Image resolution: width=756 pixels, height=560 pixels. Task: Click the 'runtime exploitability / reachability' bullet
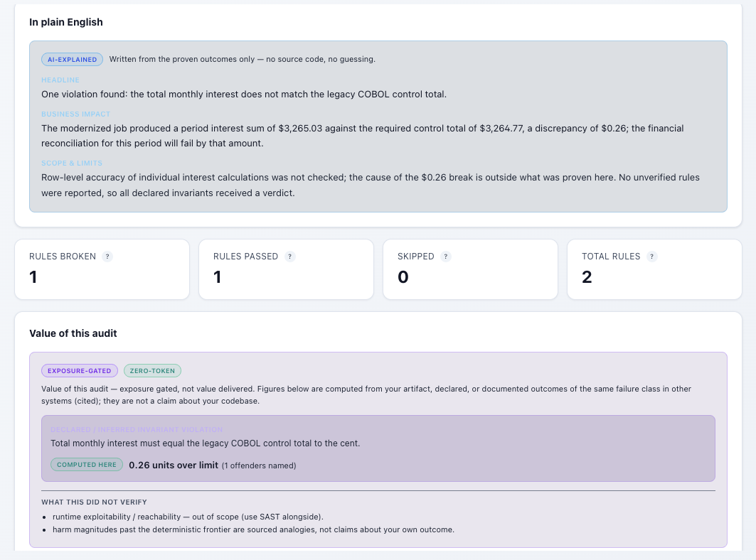[188, 517]
